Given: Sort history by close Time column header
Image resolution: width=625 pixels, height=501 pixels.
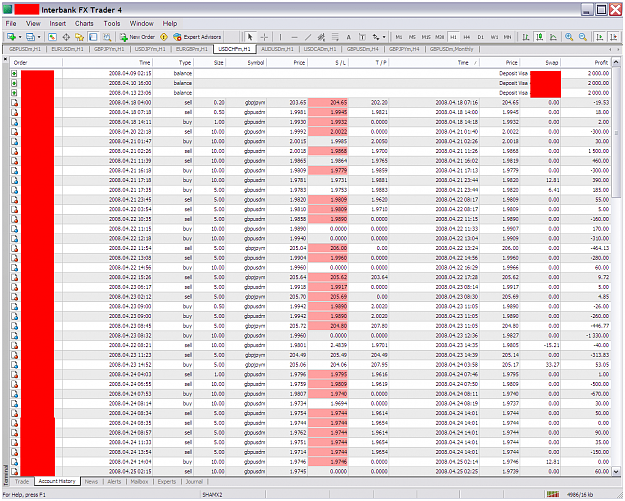Looking at the screenshot, I should [x=434, y=63].
